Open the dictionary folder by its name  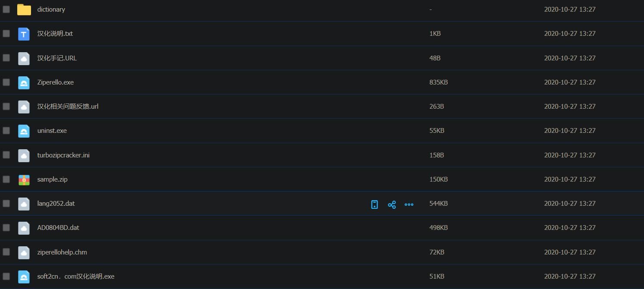(51, 9)
